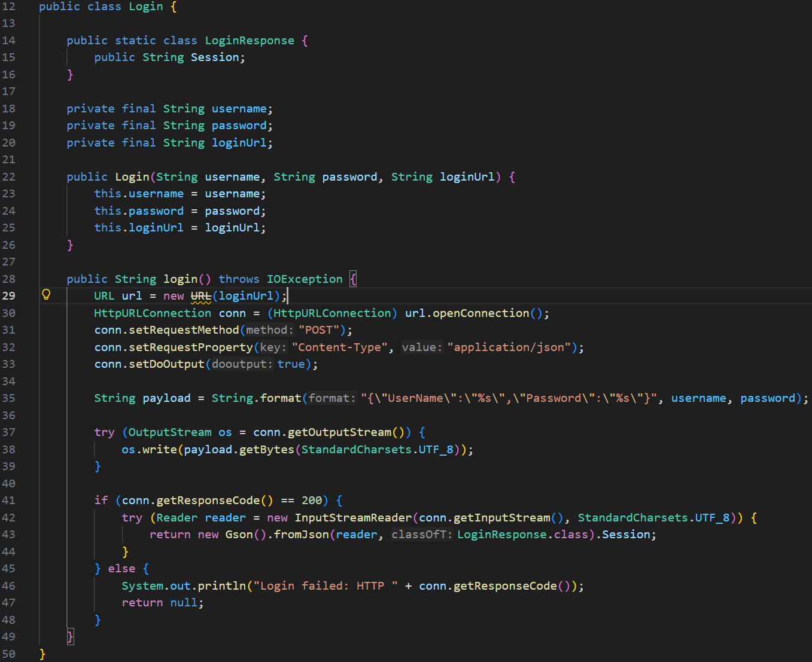The height and width of the screenshot is (662, 812).
Task: Click getResponseCode inside the if condition
Action: 208,501
